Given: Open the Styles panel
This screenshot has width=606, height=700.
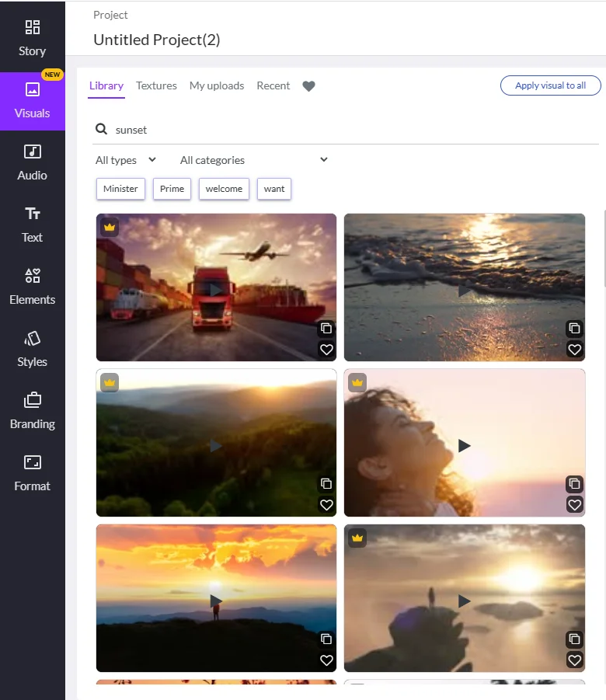Looking at the screenshot, I should tap(32, 349).
